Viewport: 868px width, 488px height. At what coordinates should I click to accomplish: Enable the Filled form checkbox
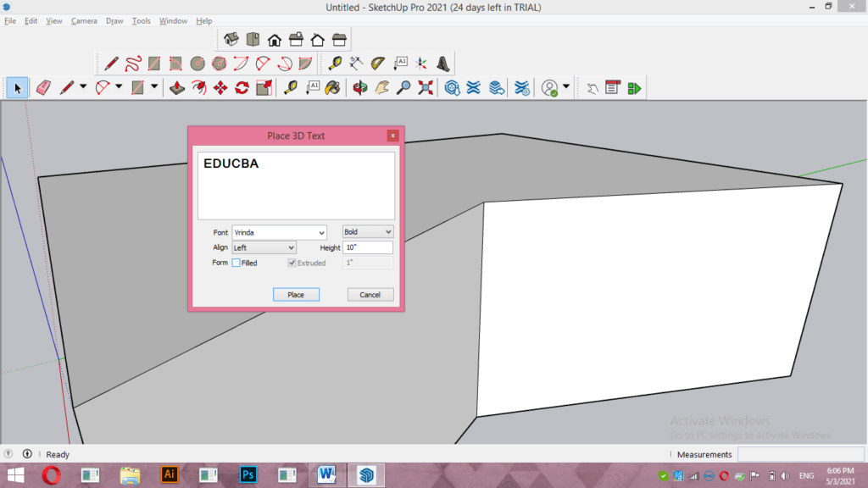[x=236, y=263]
